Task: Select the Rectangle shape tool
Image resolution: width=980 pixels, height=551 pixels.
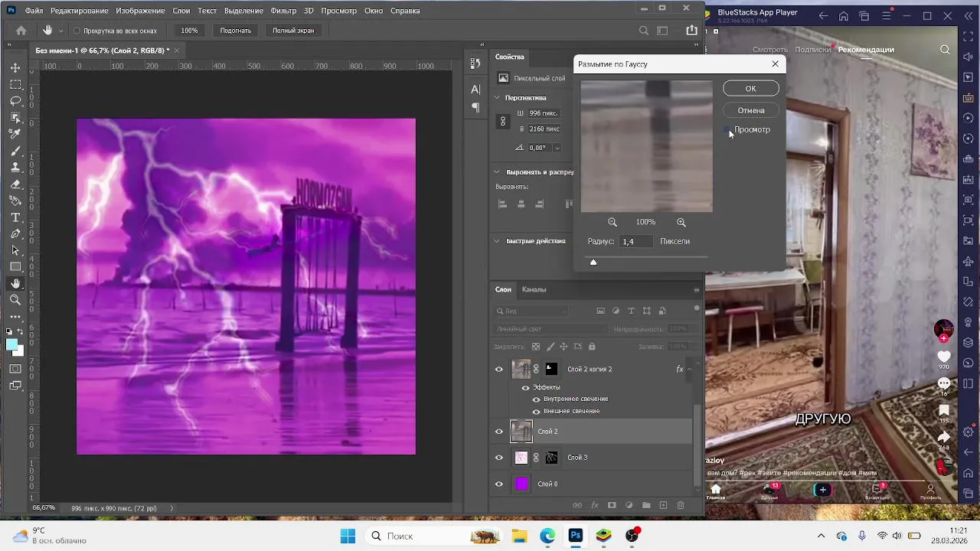Action: click(15, 266)
